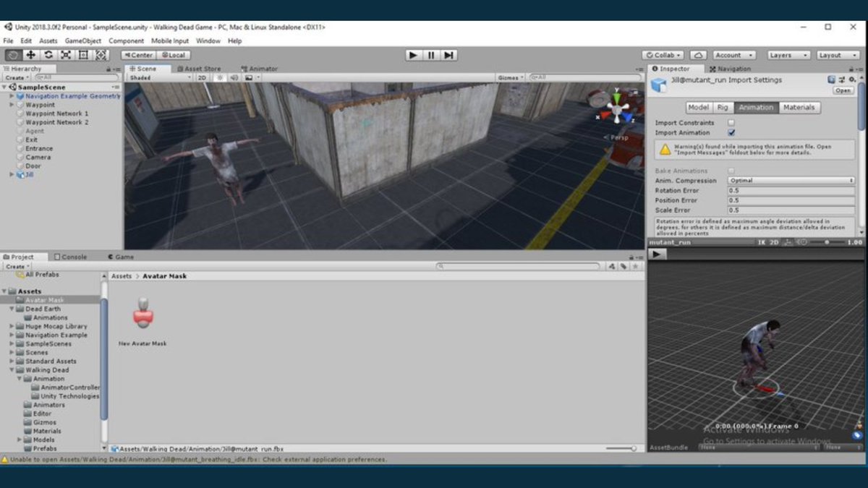Open the Collab dropdown
This screenshot has height=488, width=868.
pyautogui.click(x=664, y=55)
